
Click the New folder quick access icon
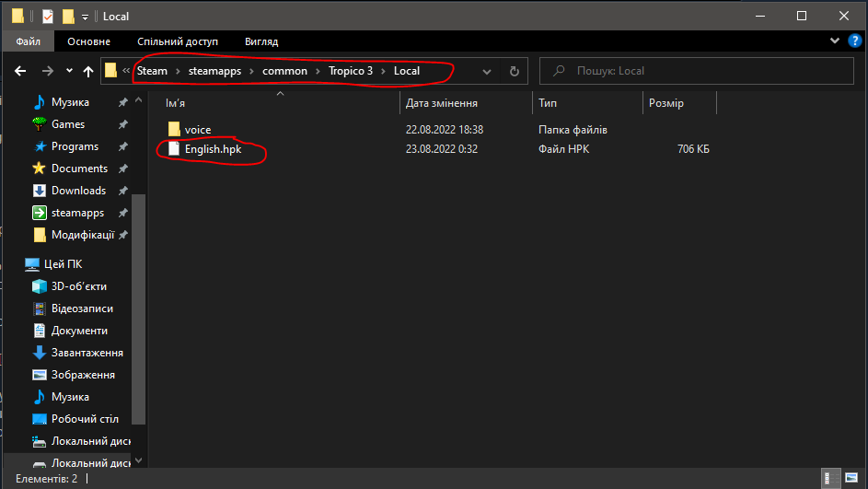point(68,17)
